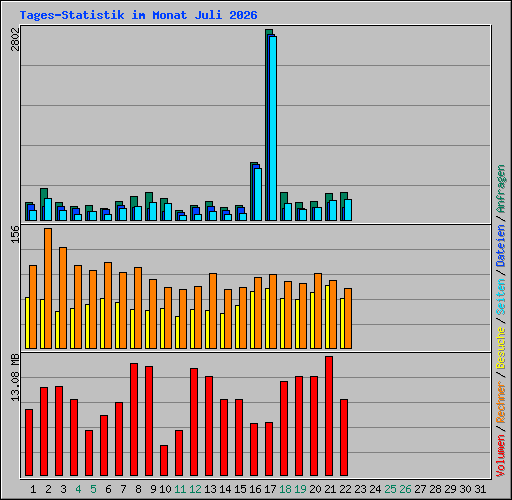Click the chart title 'Tages-Statistik im Monat Juli 2026'
Viewport: 512px width, 500px height.
pyautogui.click(x=138, y=15)
